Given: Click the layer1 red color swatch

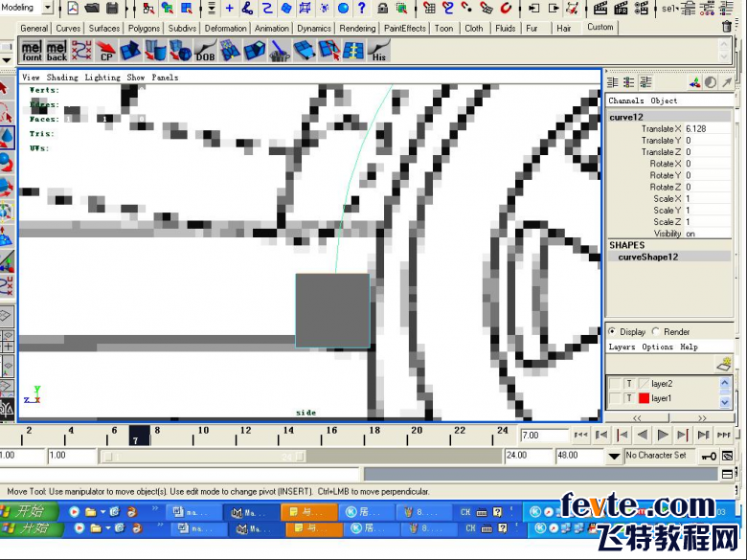Looking at the screenshot, I should click(x=644, y=398).
